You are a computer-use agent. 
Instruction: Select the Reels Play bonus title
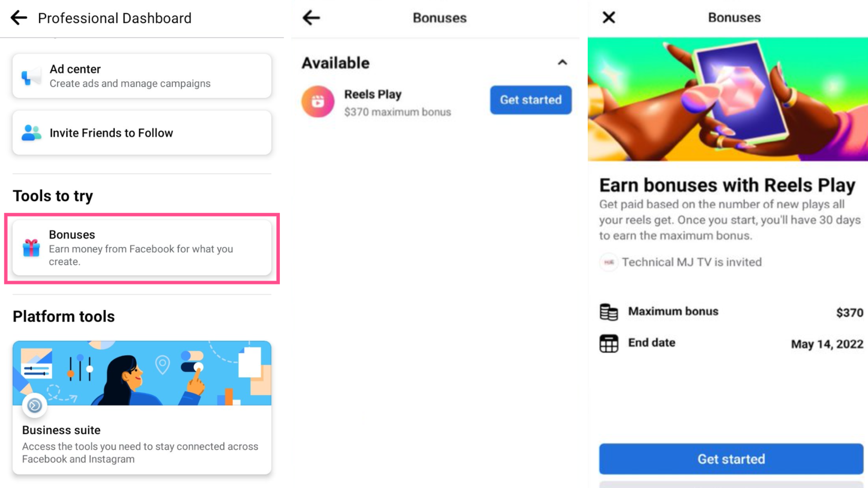(373, 94)
